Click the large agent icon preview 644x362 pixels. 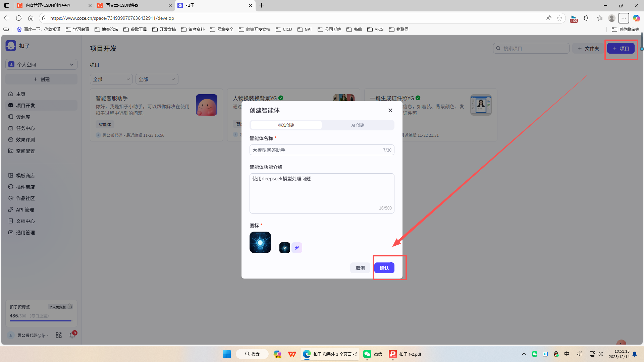(x=260, y=242)
